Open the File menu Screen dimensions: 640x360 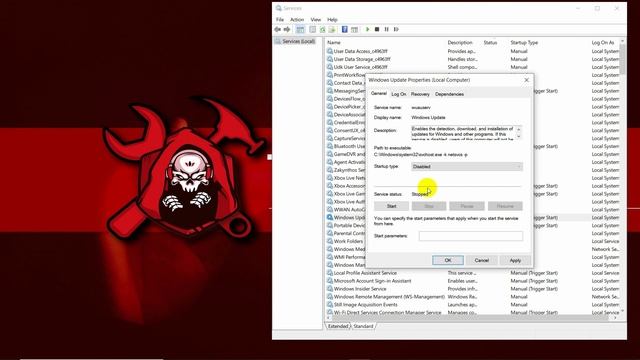click(280, 20)
